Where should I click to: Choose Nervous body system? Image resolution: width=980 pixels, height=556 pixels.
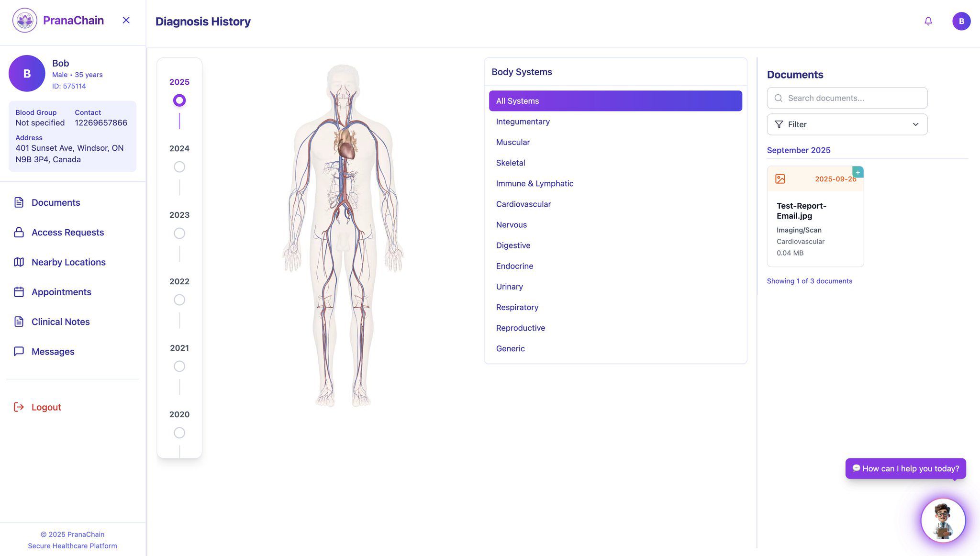[511, 225]
